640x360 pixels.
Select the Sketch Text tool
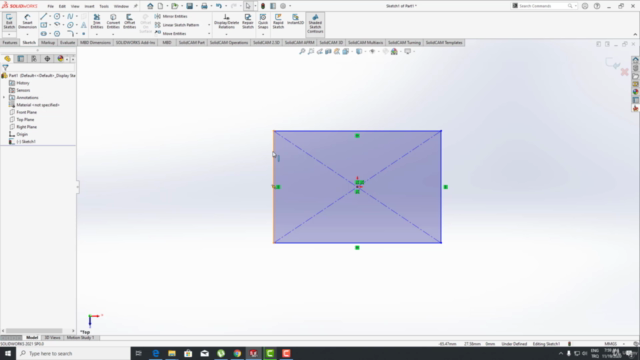click(x=84, y=25)
